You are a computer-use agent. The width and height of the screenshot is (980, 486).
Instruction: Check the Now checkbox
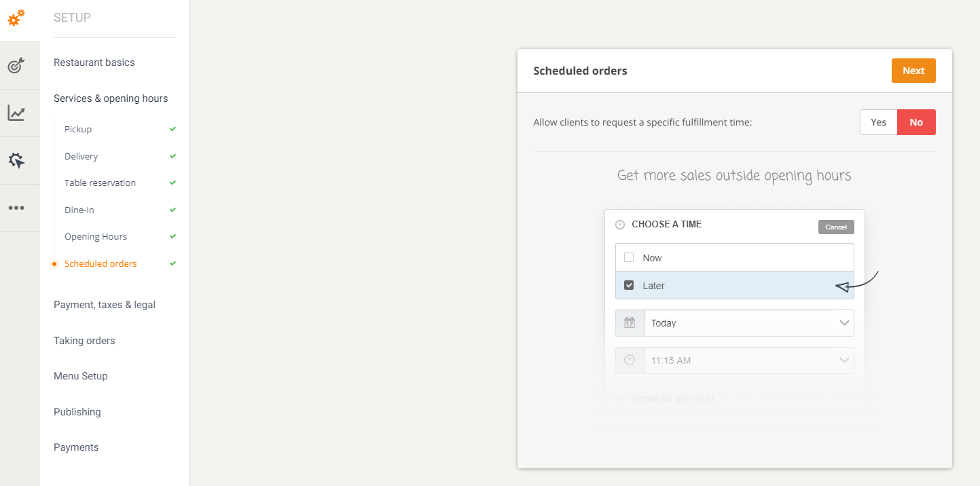tap(629, 258)
